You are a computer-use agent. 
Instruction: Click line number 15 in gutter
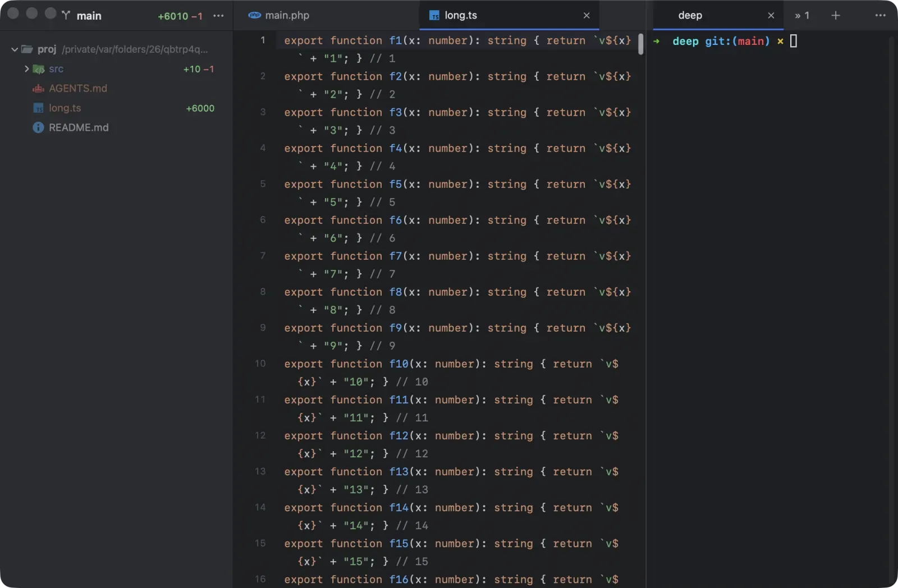(x=260, y=543)
